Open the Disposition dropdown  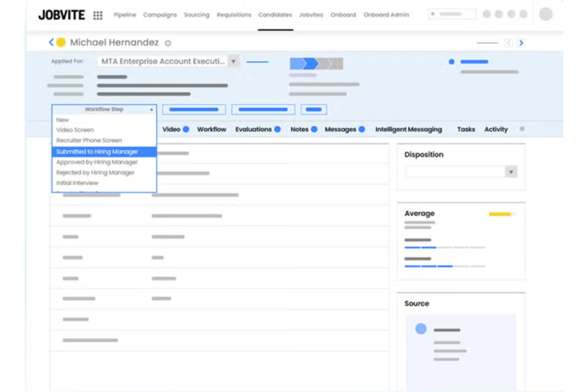pos(511,171)
